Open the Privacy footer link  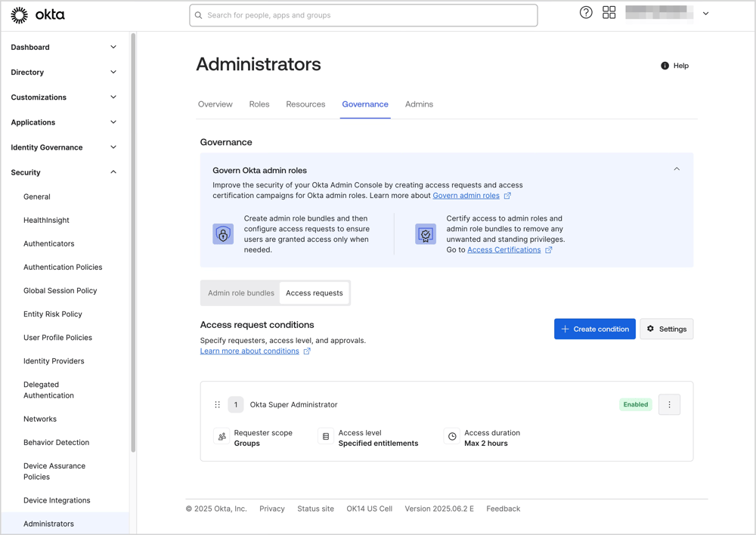(272, 509)
